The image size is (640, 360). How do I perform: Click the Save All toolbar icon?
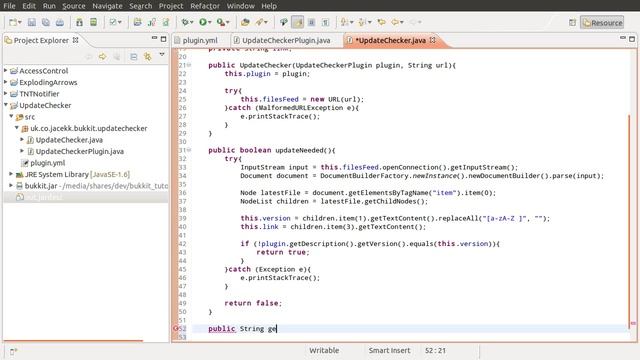(46, 22)
